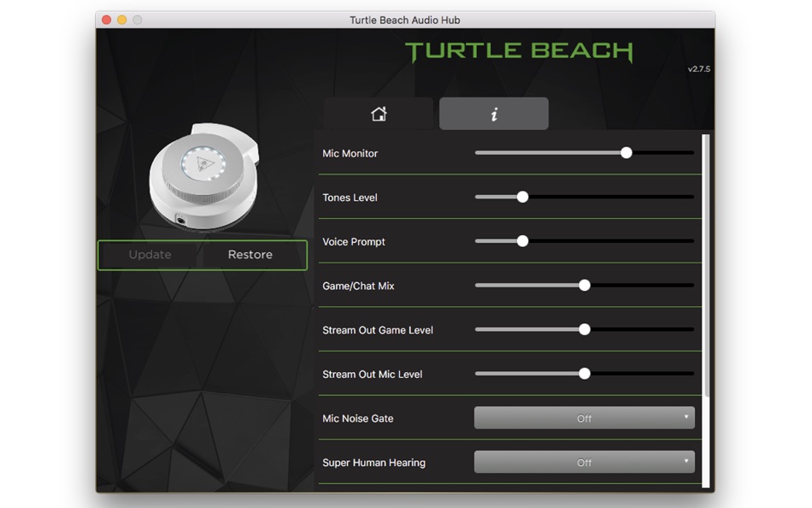Viewport: 812px width, 508px height.
Task: Adjust the Mic Monitor slider handle
Action: pos(626,152)
